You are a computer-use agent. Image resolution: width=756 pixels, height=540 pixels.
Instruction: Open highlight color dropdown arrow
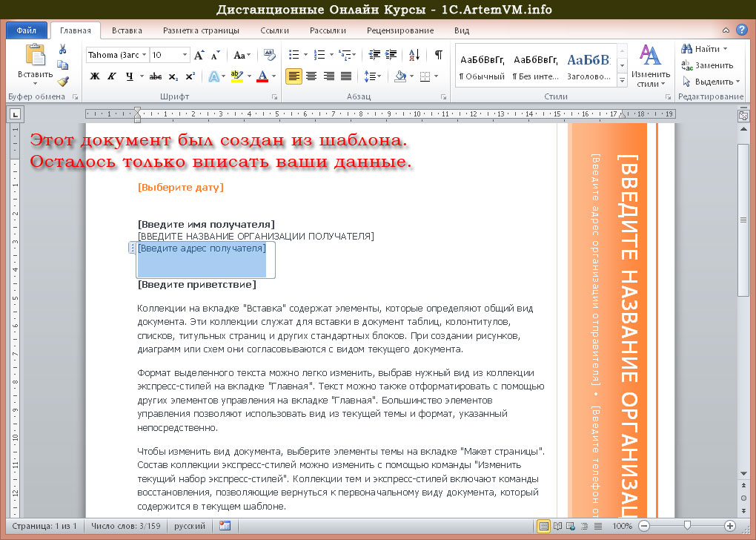click(249, 76)
